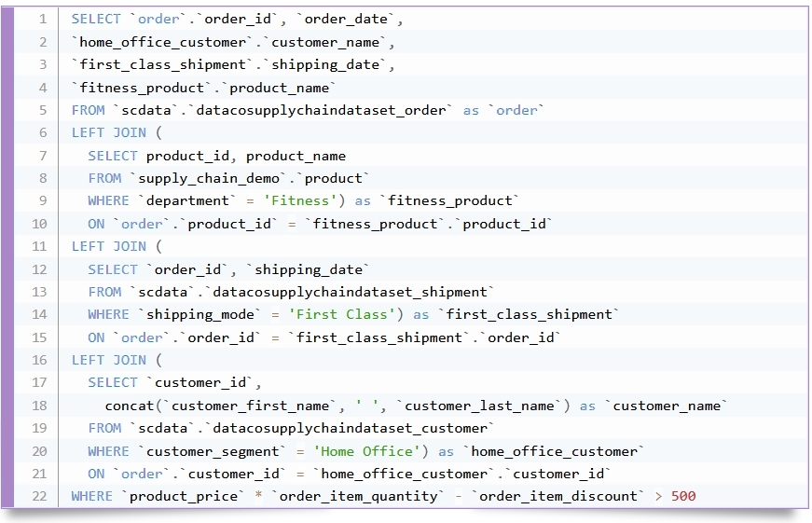Click `first_class_shipment` on line 3

click(x=162, y=64)
